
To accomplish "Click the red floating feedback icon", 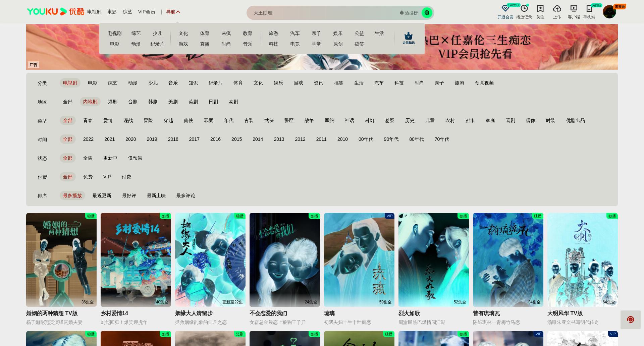I will tap(630, 320).
